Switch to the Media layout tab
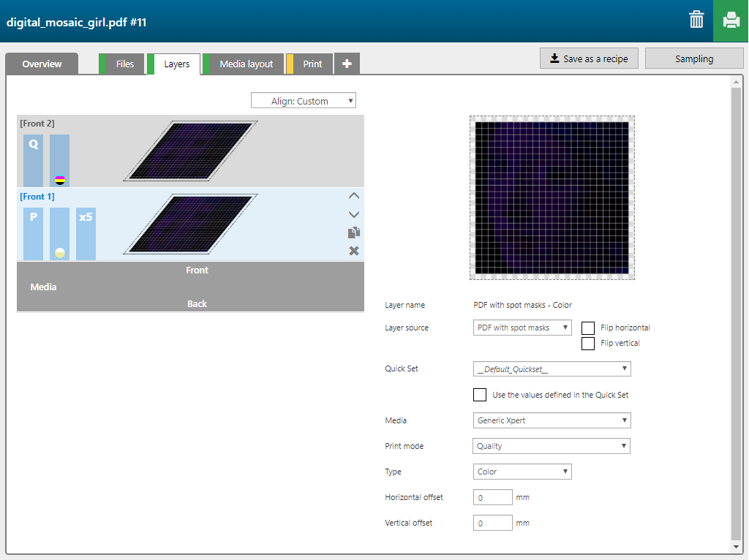Viewport: 749px width, 560px height. tap(246, 64)
